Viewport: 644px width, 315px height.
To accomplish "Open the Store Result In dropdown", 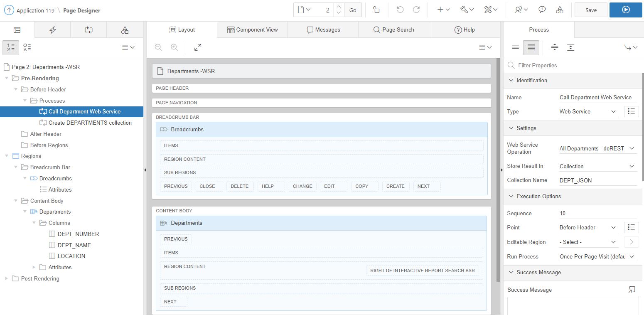I will click(x=598, y=166).
